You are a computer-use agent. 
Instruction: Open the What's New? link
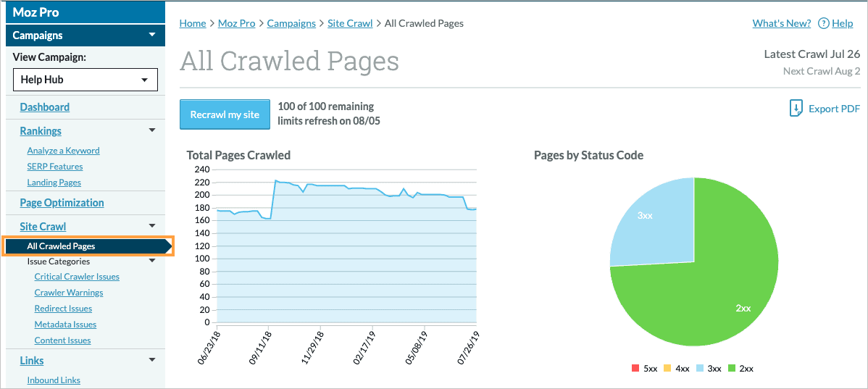(x=781, y=23)
